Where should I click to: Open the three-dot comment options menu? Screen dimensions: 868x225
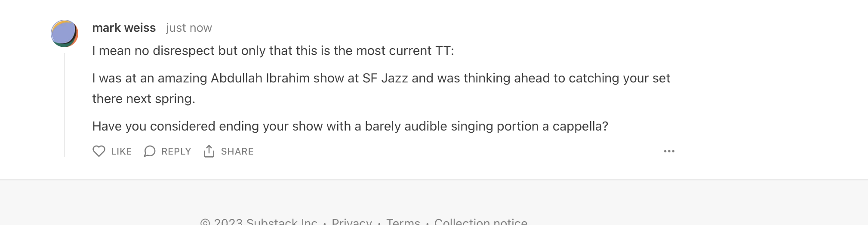(669, 151)
